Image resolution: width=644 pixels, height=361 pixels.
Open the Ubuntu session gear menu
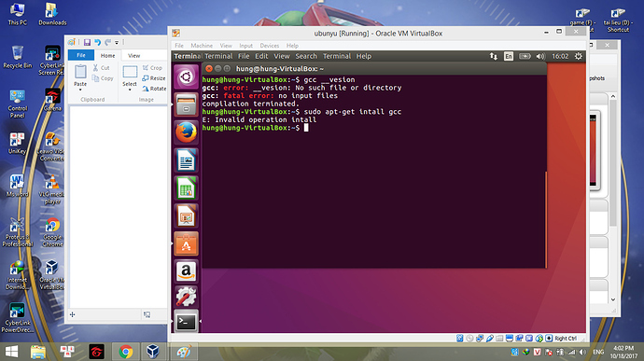coord(579,56)
